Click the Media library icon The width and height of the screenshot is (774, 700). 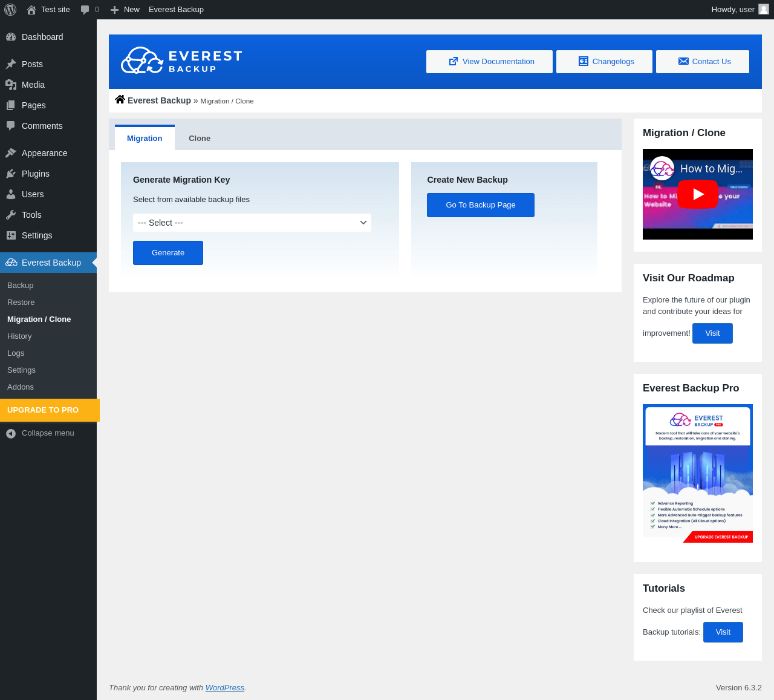(11, 85)
